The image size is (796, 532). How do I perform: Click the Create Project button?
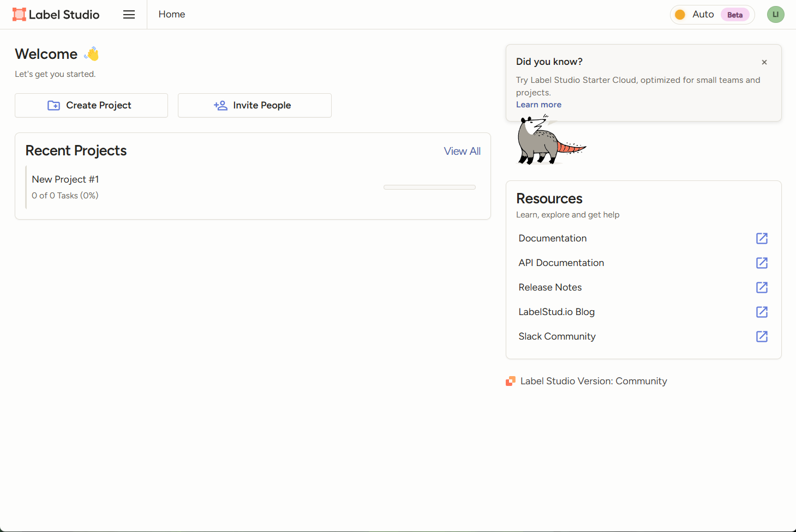(91, 105)
